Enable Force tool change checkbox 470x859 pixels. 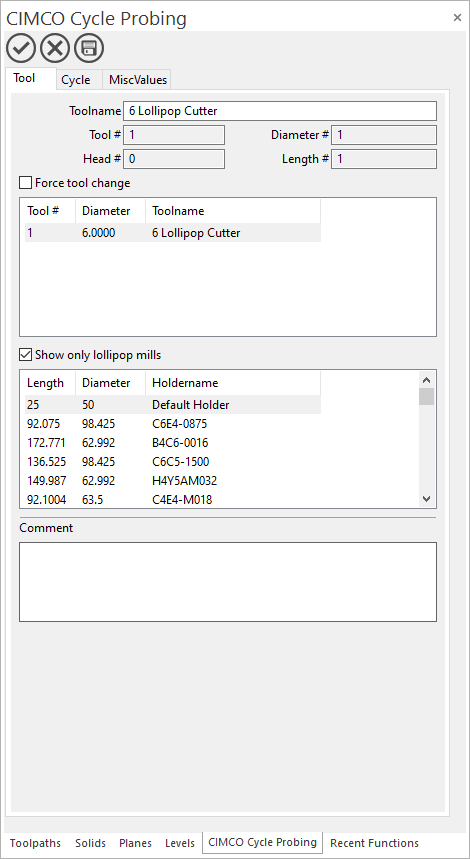click(26, 182)
